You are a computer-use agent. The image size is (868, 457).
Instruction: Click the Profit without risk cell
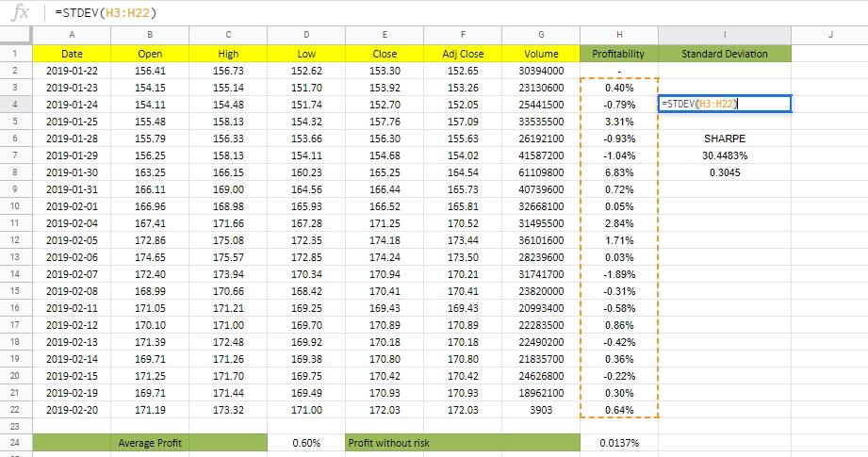[x=463, y=443]
